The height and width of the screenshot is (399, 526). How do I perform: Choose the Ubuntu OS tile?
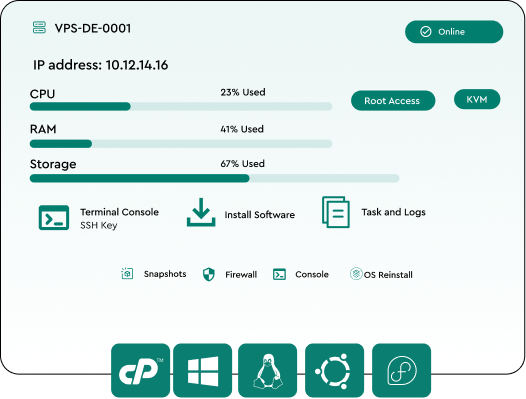(334, 370)
